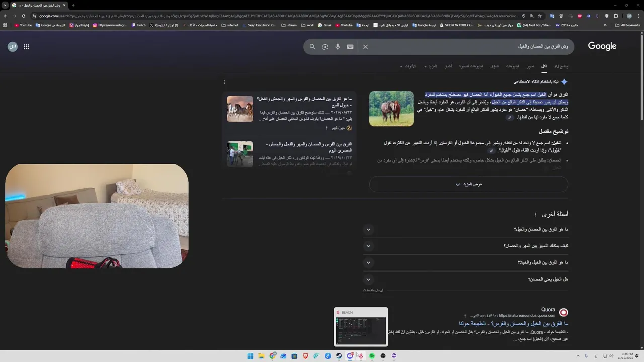Open the YouTube bookmark at far left of bookmarks bar
Screen dimensions: 644x362
coord(23,25)
